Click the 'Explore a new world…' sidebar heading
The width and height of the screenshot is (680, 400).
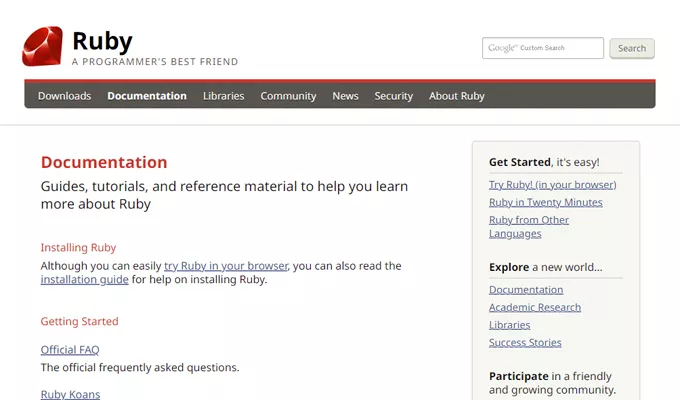pyautogui.click(x=546, y=267)
